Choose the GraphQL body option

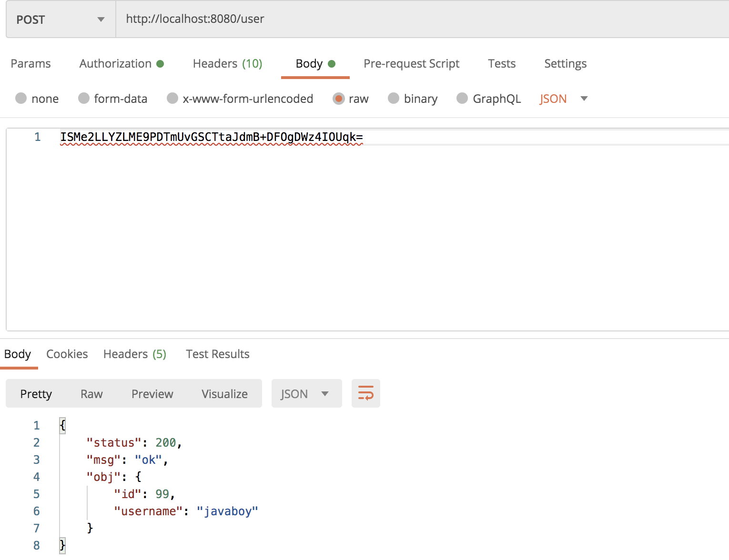coord(462,99)
